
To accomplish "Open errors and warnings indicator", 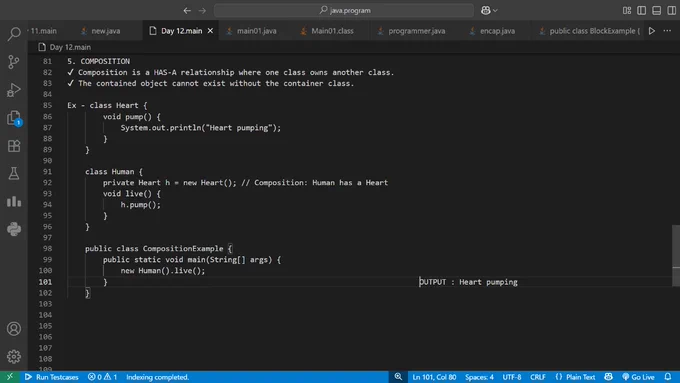I will 102,377.
